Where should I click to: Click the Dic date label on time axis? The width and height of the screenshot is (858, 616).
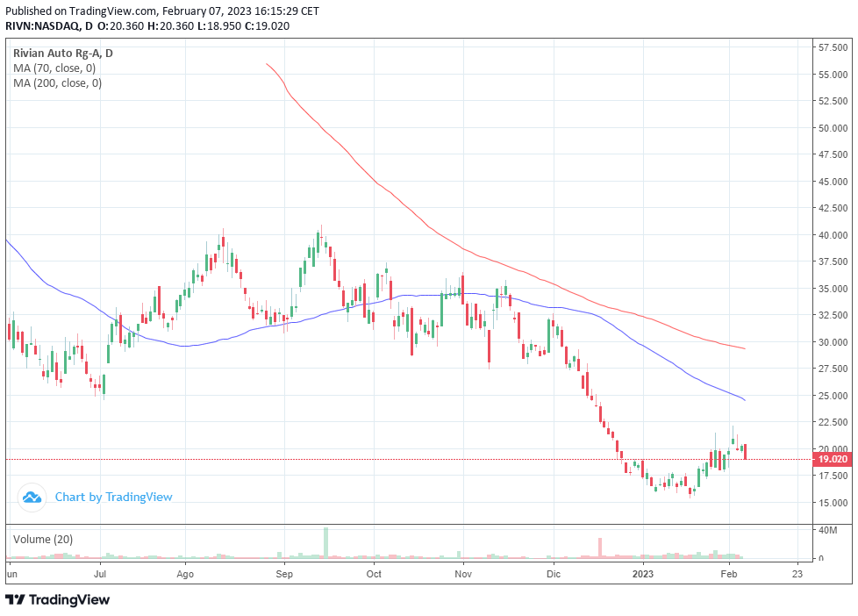coord(554,574)
